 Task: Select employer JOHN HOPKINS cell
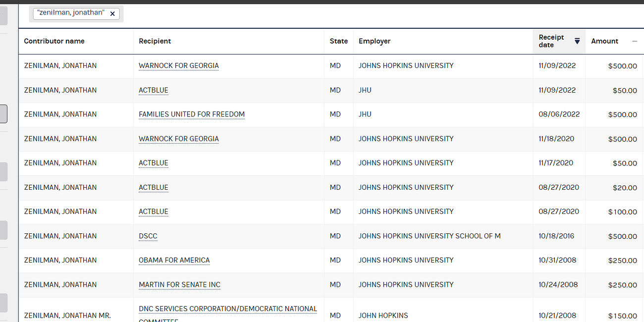[383, 316]
